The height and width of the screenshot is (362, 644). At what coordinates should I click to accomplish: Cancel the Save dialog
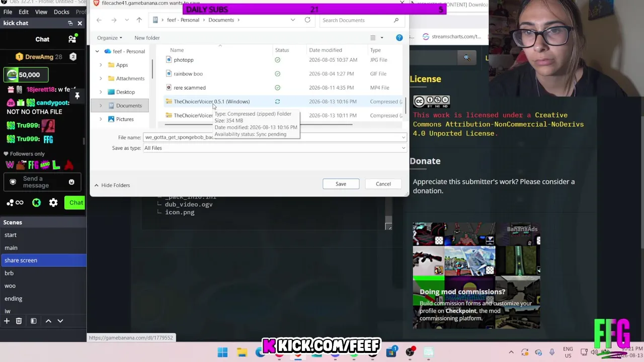tap(383, 184)
